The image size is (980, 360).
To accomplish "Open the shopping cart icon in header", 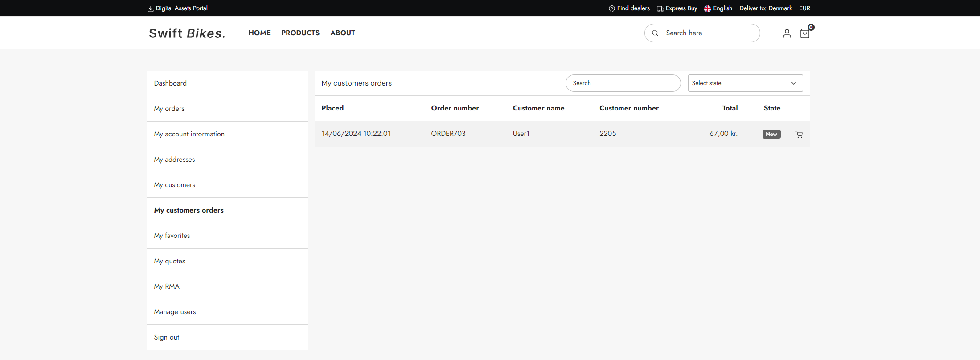I will pos(805,33).
